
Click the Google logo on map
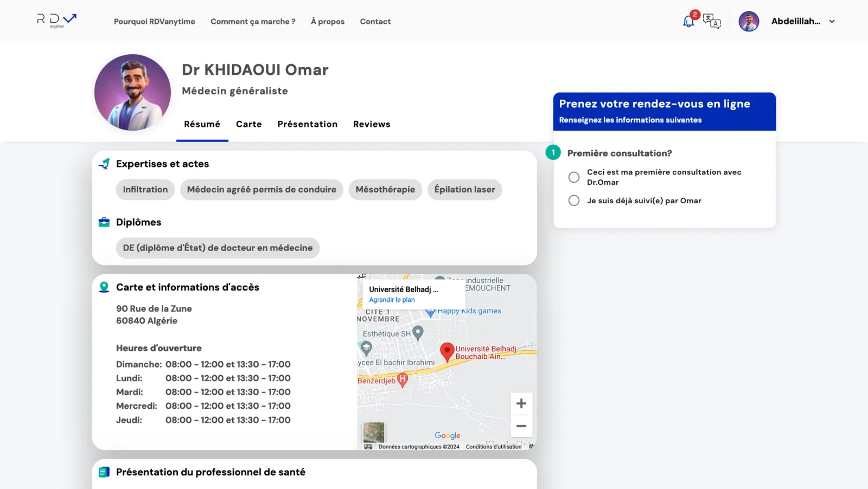(x=448, y=435)
